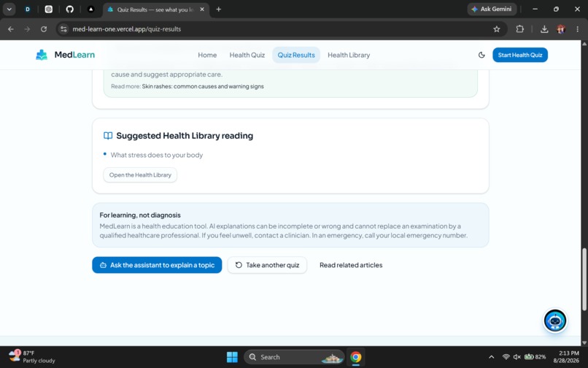Click Take another quiz button

pos(267,265)
